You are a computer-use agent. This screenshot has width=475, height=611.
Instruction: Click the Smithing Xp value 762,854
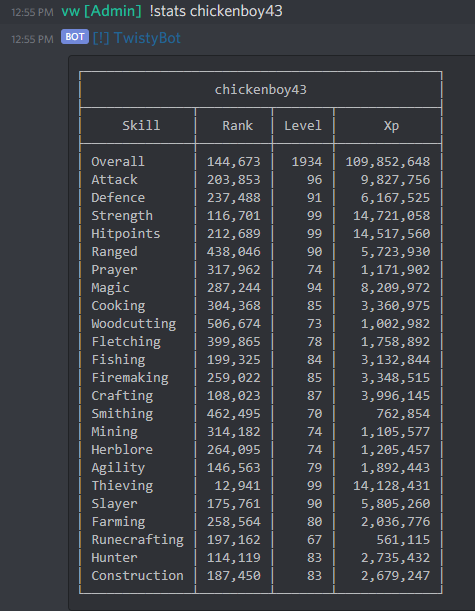[403, 413]
